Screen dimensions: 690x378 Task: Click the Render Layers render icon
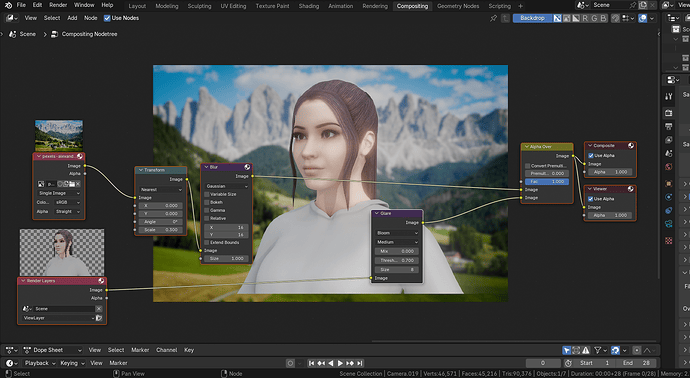99,318
